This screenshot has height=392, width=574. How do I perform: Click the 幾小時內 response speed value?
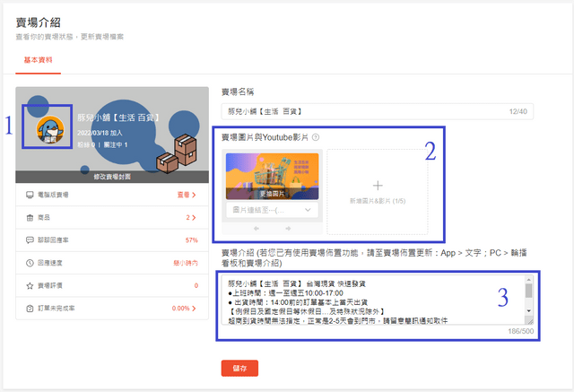click(x=186, y=263)
